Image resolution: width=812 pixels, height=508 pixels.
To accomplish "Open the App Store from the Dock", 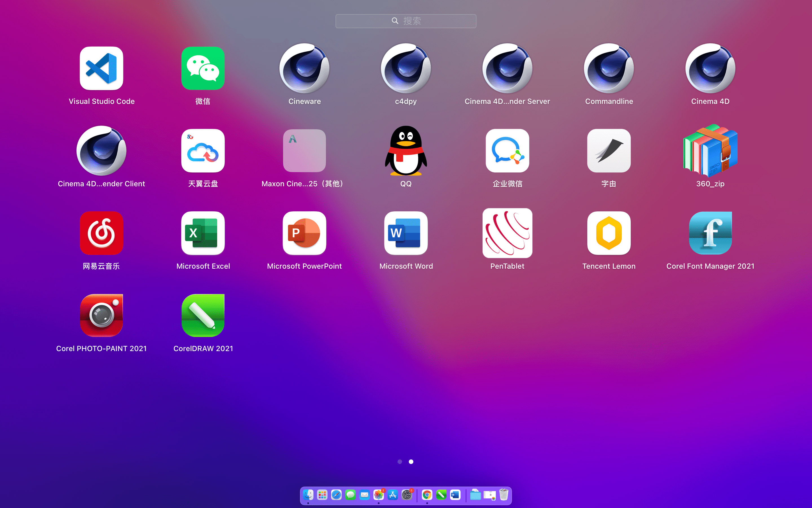I will coord(392,494).
